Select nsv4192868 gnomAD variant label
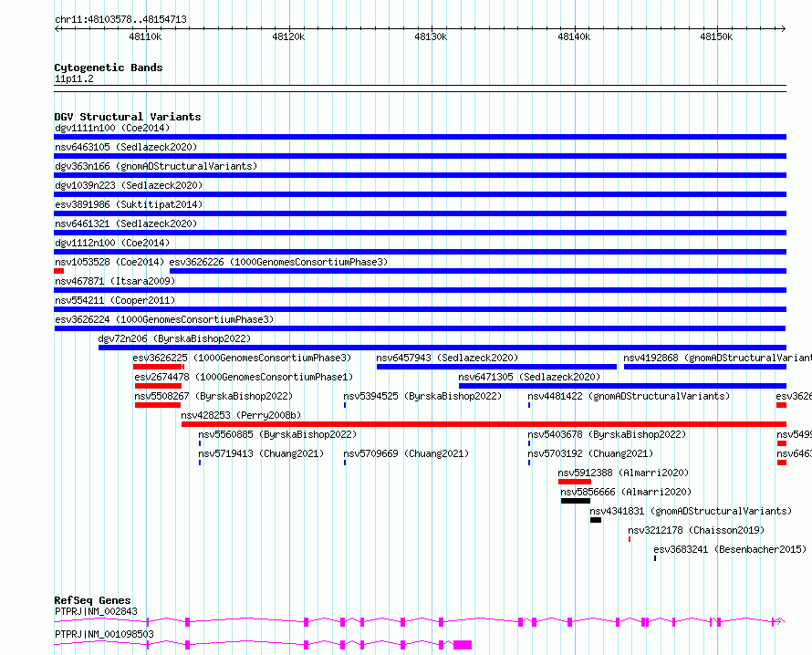Viewport: 812px width, 655px height. (x=717, y=358)
